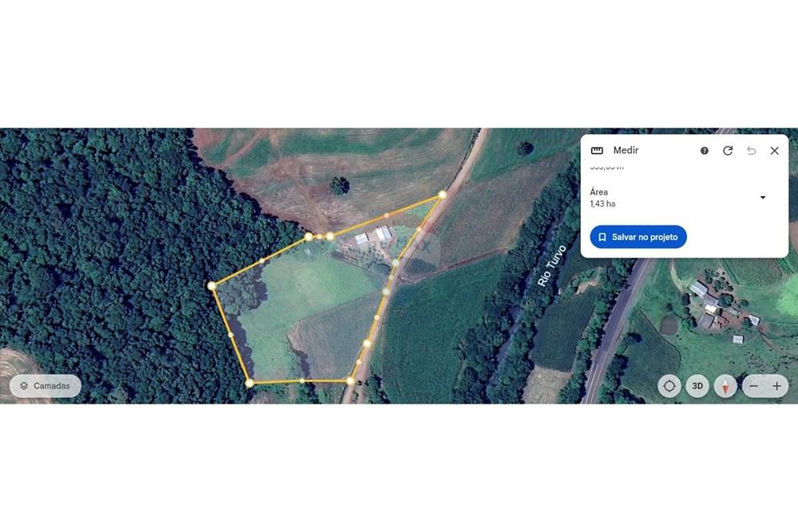Click the ruler icon beside Medir

coord(597,151)
